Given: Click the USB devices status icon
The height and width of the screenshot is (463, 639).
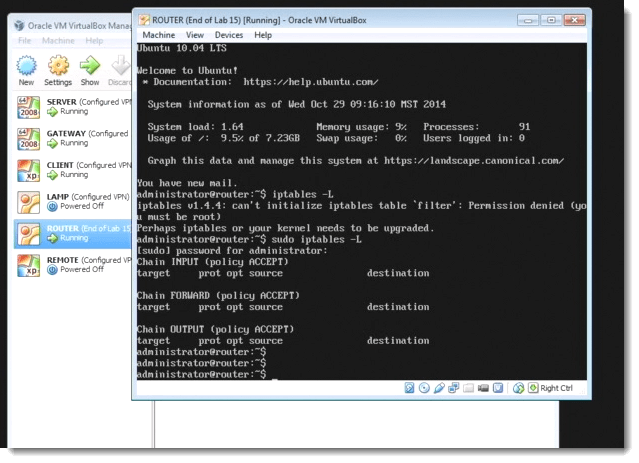Looking at the screenshot, I should [439, 388].
